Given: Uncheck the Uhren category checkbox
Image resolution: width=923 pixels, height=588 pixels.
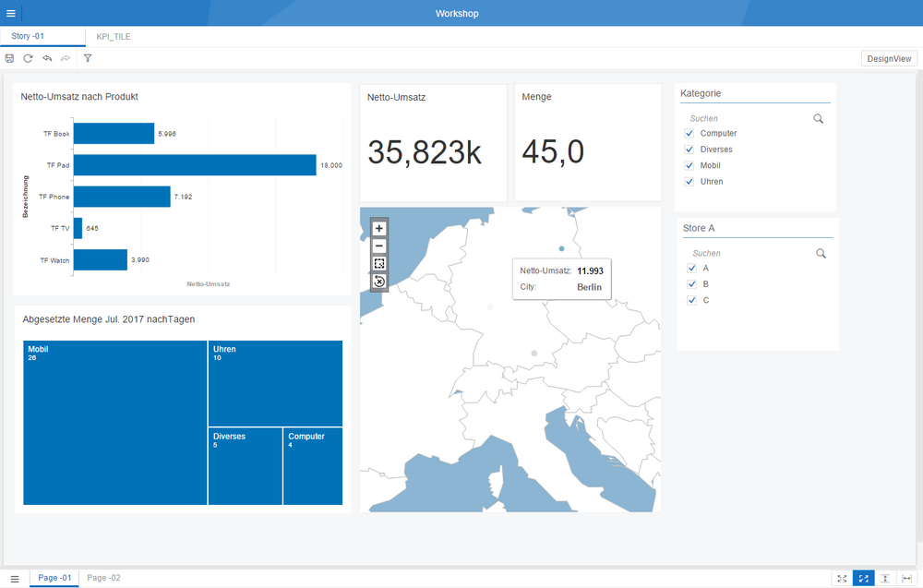Looking at the screenshot, I should pos(689,182).
